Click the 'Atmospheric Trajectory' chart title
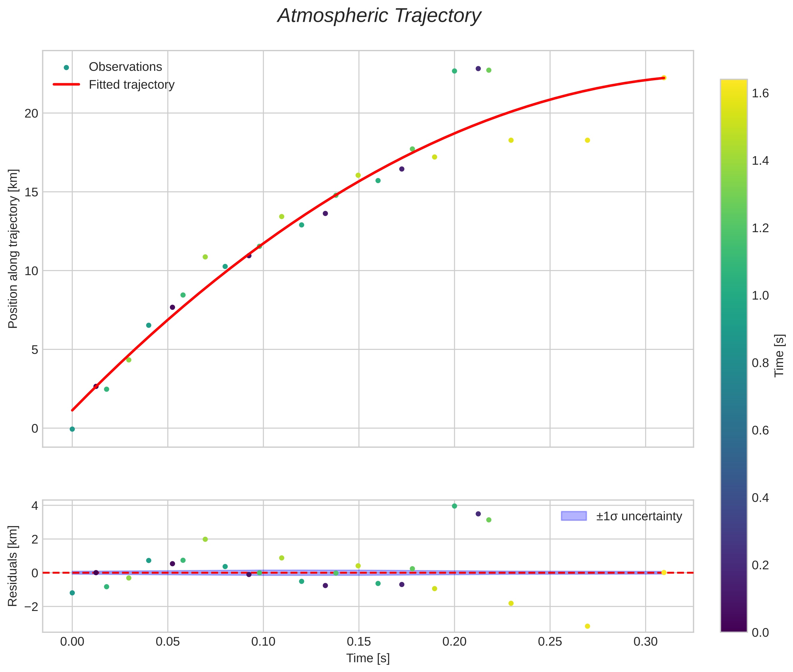This screenshot has width=793, height=672. tap(379, 16)
